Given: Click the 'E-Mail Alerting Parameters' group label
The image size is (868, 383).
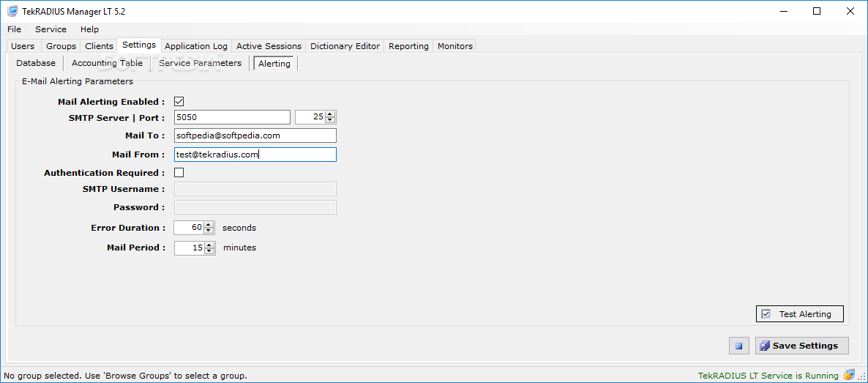Looking at the screenshot, I should coord(78,81).
